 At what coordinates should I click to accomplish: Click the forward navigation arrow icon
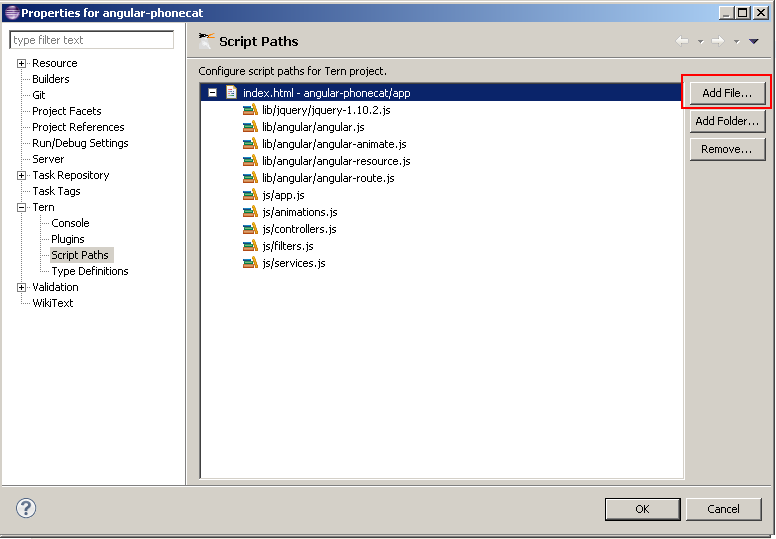(717, 41)
